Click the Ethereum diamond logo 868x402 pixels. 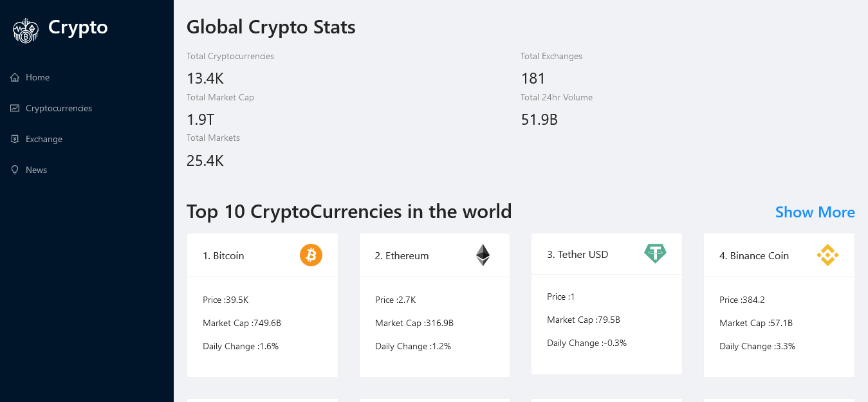pyautogui.click(x=483, y=255)
